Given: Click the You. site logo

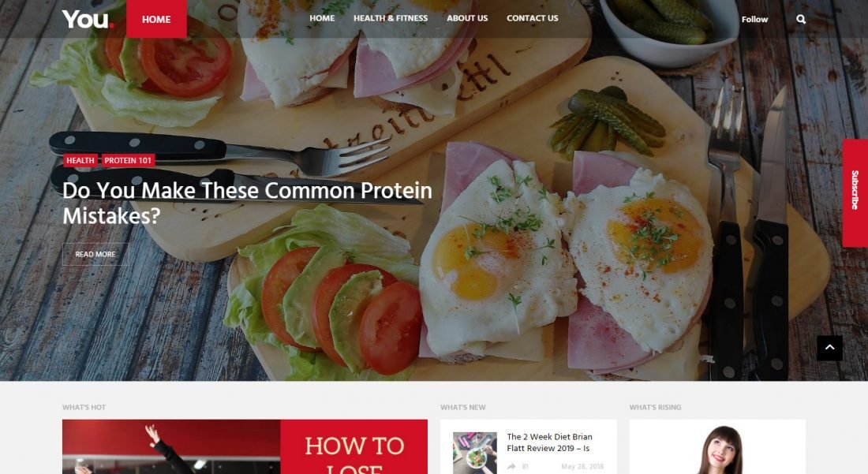Looking at the screenshot, I should [x=88, y=19].
